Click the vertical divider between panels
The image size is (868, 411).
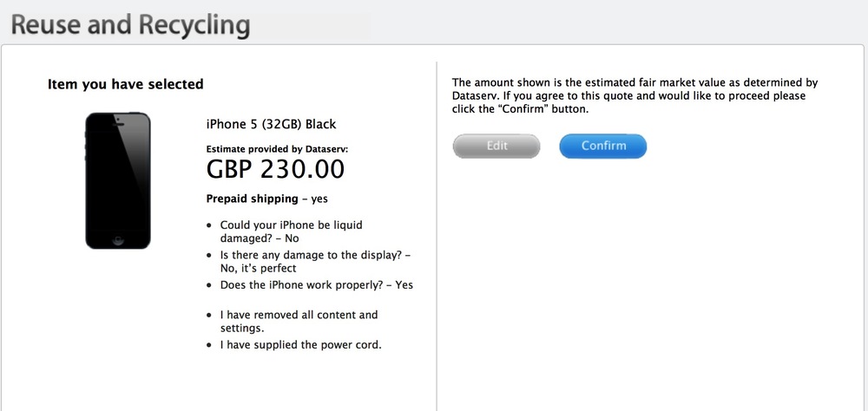pos(437,236)
